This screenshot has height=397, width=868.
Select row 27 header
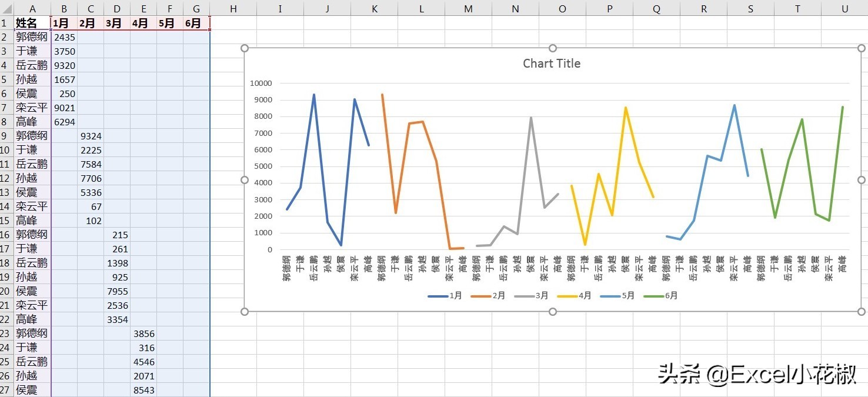(7, 390)
